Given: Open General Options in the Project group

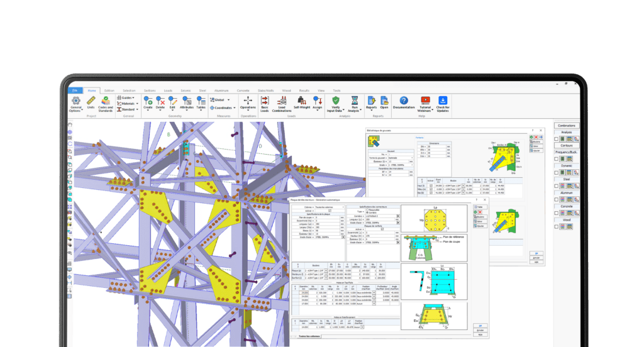Looking at the screenshot, I should click(x=75, y=104).
